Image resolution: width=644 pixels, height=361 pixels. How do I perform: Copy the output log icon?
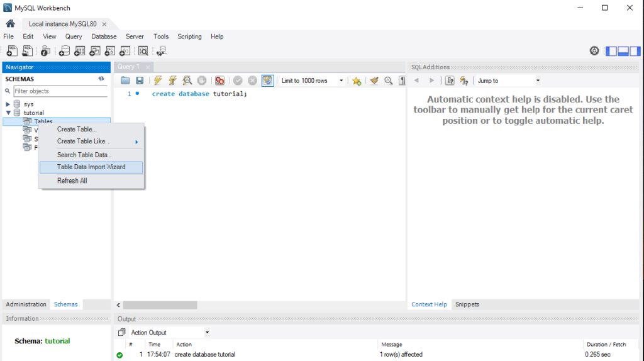121,332
